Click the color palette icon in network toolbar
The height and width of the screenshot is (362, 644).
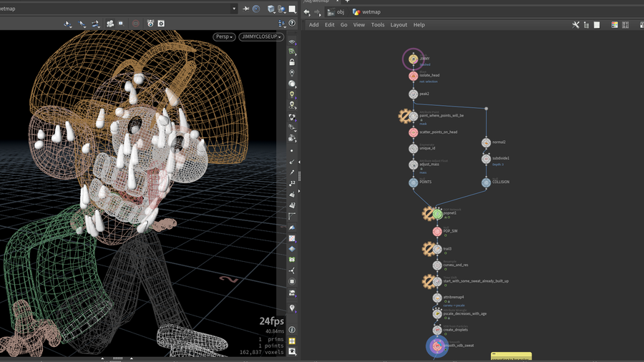[x=614, y=25]
